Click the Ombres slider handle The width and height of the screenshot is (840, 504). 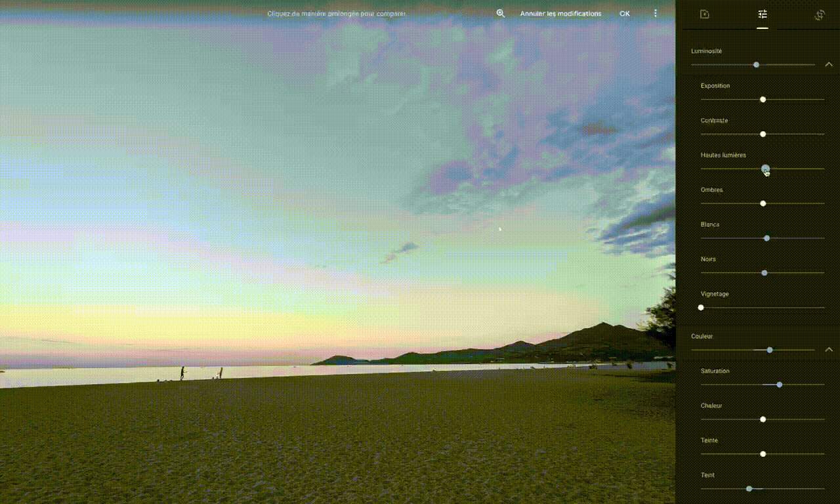[x=763, y=203]
